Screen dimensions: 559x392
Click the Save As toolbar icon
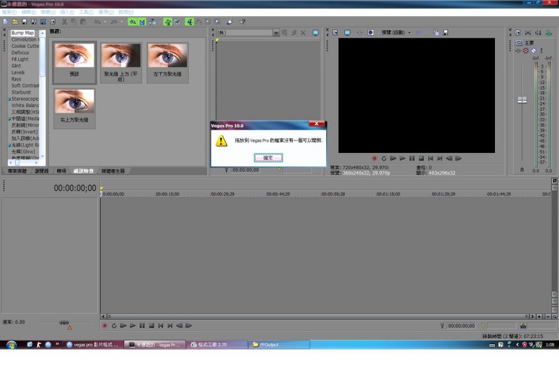click(x=34, y=22)
